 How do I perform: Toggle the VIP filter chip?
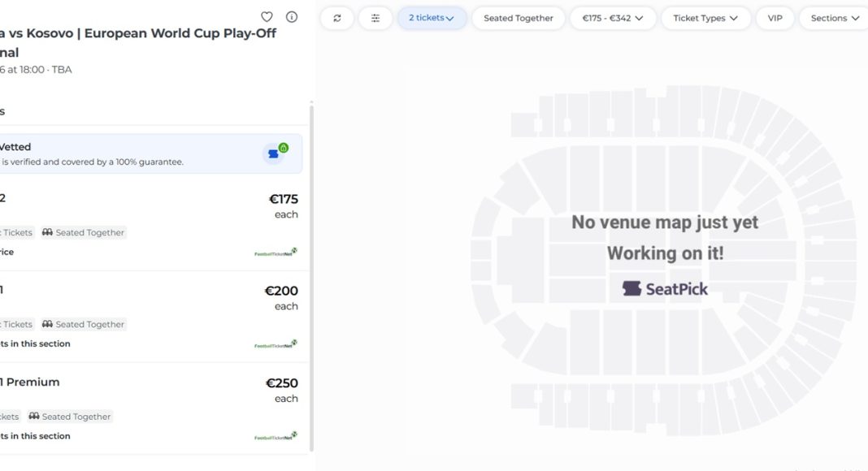point(775,18)
